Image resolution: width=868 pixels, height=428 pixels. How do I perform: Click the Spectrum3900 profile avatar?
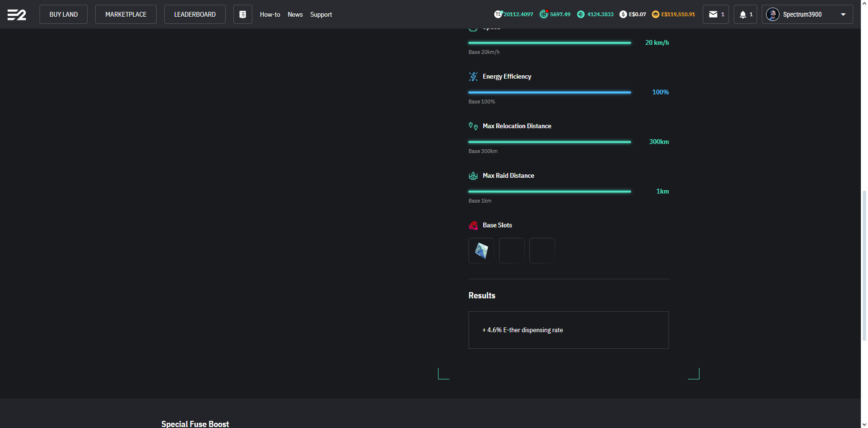coord(772,14)
